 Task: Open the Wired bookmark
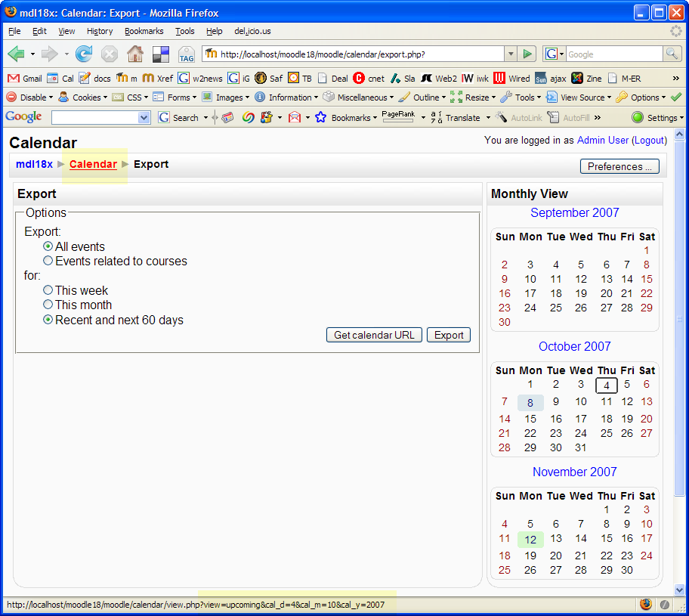[511, 79]
